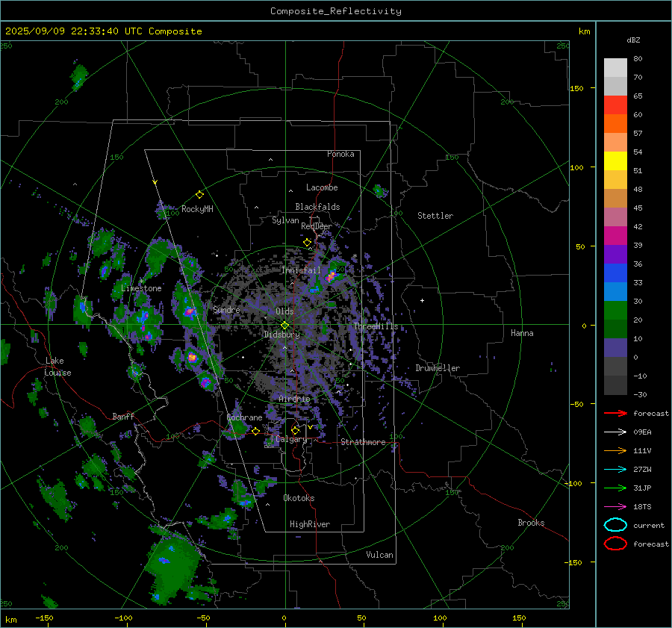This screenshot has height=628, width=672.
Task: Click the Banff label
Action: click(x=123, y=416)
